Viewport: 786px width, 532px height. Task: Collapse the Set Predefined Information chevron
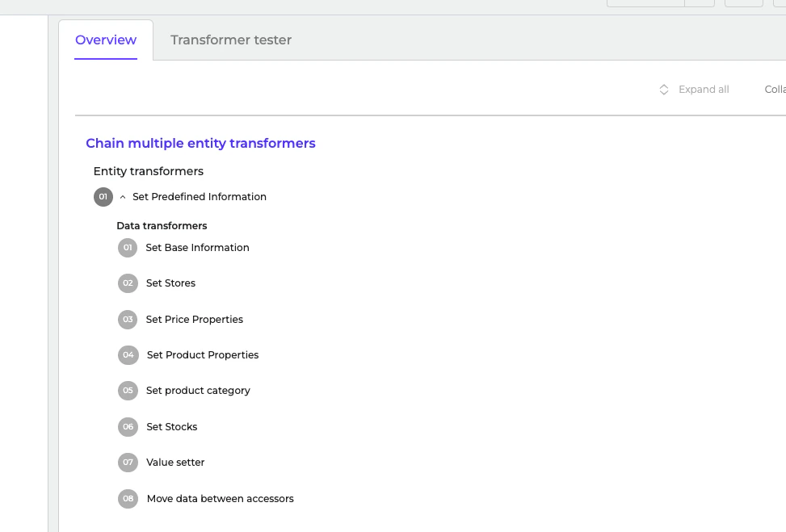(x=123, y=197)
